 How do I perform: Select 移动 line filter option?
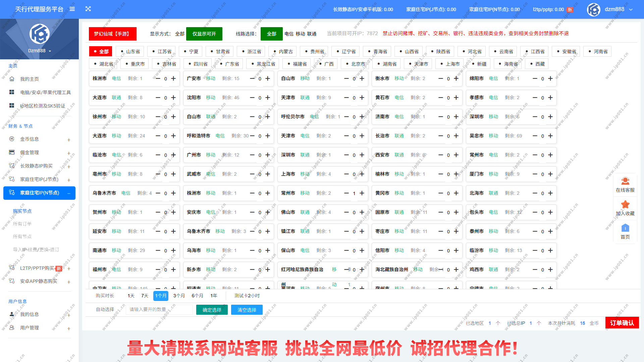pyautogui.click(x=300, y=34)
